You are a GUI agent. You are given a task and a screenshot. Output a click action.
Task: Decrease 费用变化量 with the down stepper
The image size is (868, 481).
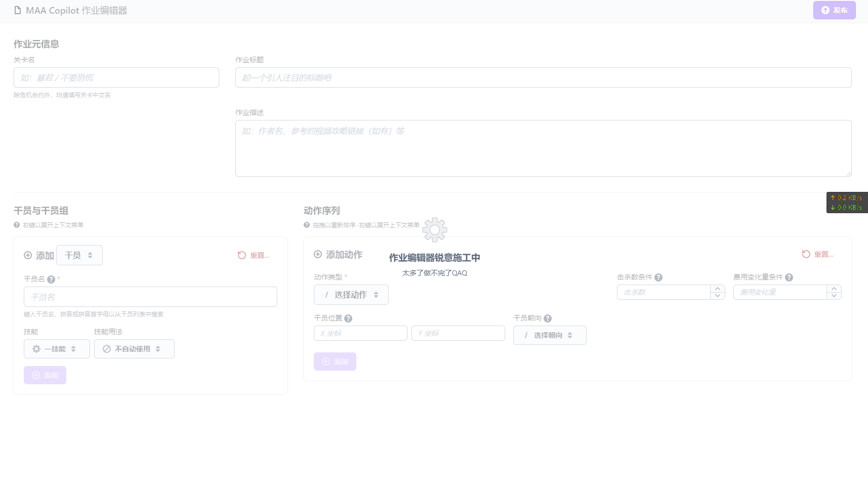point(834,296)
